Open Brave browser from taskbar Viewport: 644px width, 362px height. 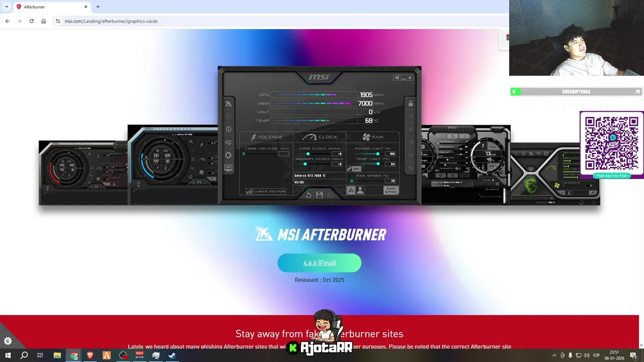coord(91,355)
